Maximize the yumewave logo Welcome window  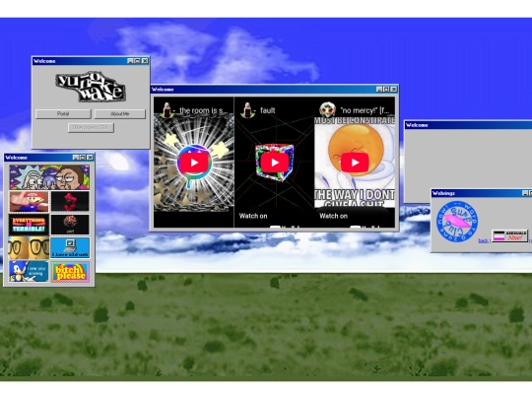pyautogui.click(x=137, y=61)
